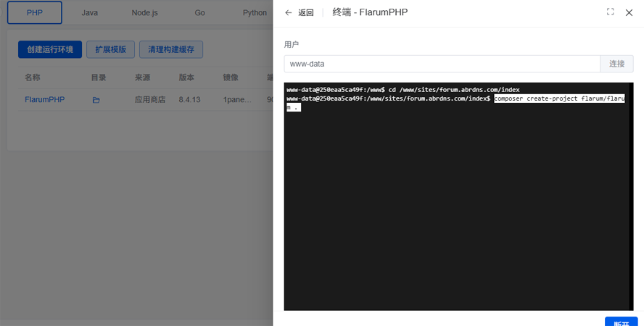The width and height of the screenshot is (644, 326).
Task: Open the FlarumPHP directory folder icon
Action: [x=96, y=100]
